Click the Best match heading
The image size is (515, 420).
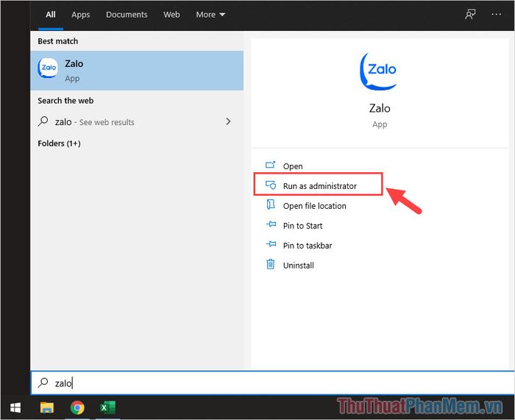(58, 41)
